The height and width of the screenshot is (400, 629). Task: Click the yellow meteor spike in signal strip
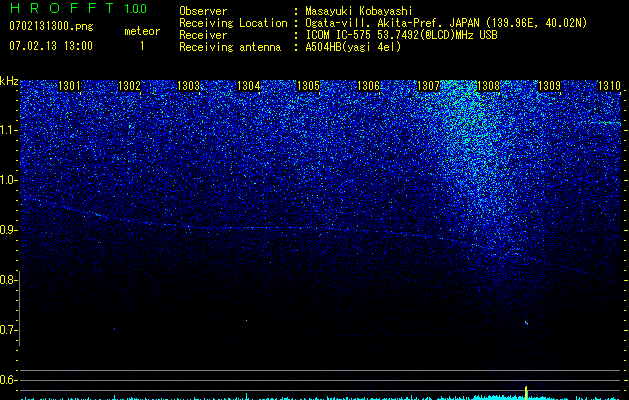tap(526, 392)
